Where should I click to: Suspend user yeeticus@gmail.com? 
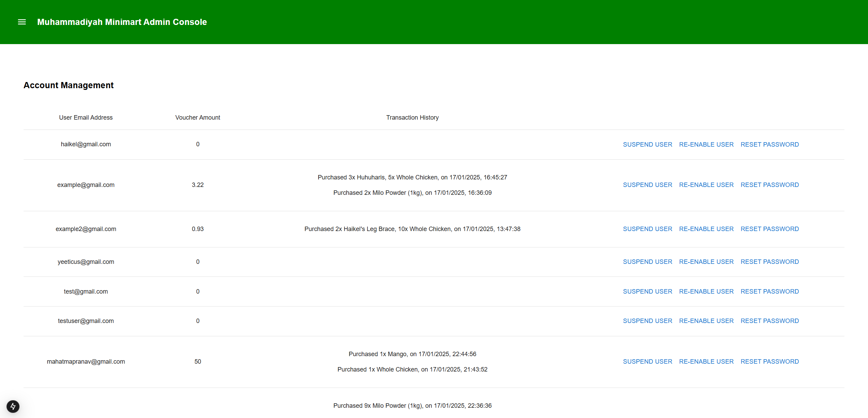click(x=647, y=262)
